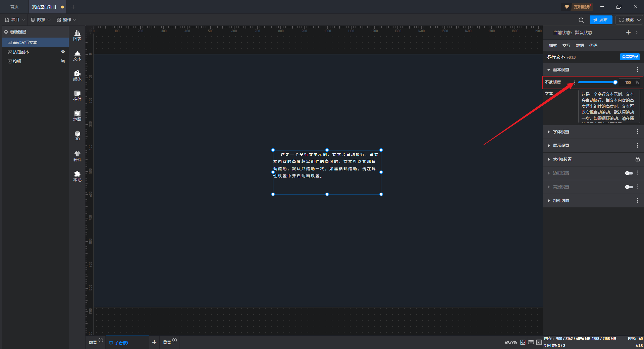The height and width of the screenshot is (349, 644).
Task: Switch to the 样式 tab
Action: pyautogui.click(x=553, y=46)
